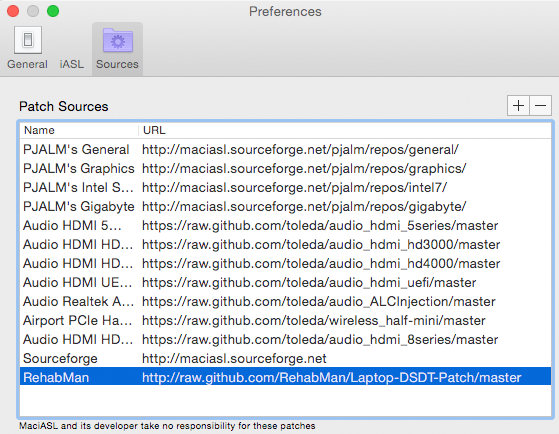Select the audio_hdmi_hd4000 URL cell

coord(321,264)
